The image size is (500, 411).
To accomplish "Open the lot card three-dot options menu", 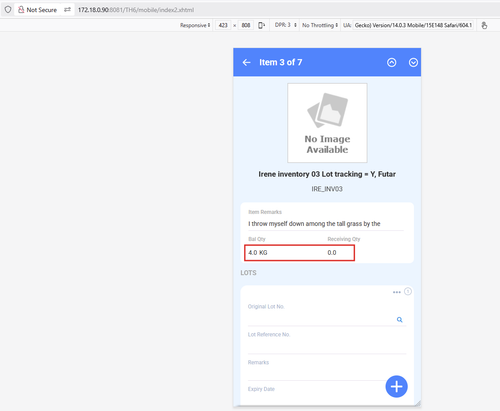I will (x=396, y=292).
